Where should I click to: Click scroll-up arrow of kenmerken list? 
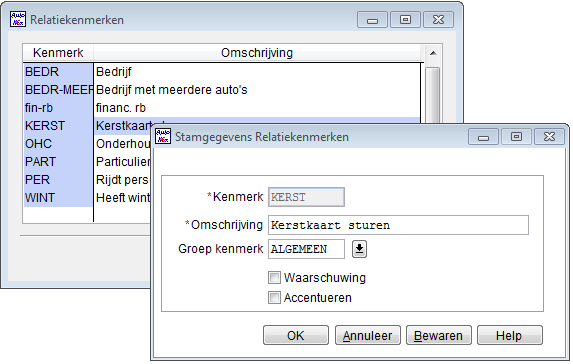tap(433, 53)
